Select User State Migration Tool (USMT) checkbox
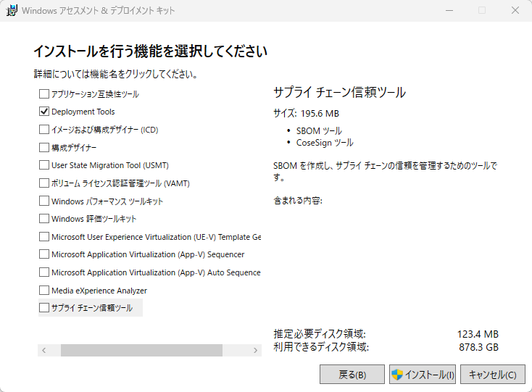Image resolution: width=532 pixels, height=392 pixels. pos(43,165)
